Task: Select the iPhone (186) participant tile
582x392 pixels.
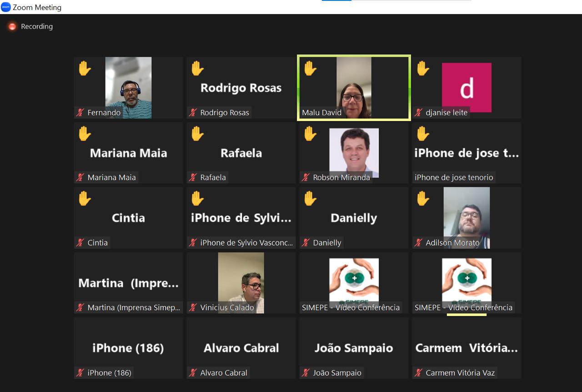Action: coord(128,348)
